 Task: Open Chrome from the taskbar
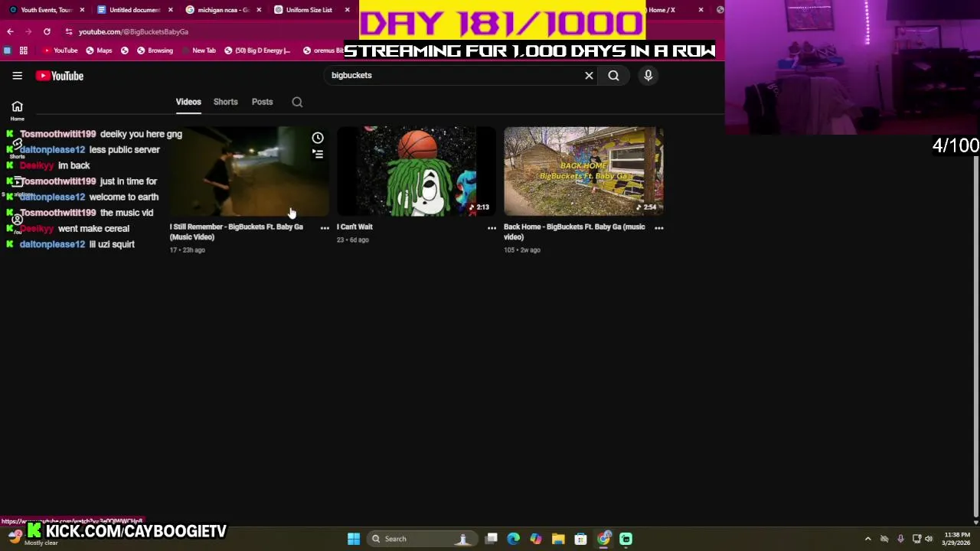coord(603,539)
